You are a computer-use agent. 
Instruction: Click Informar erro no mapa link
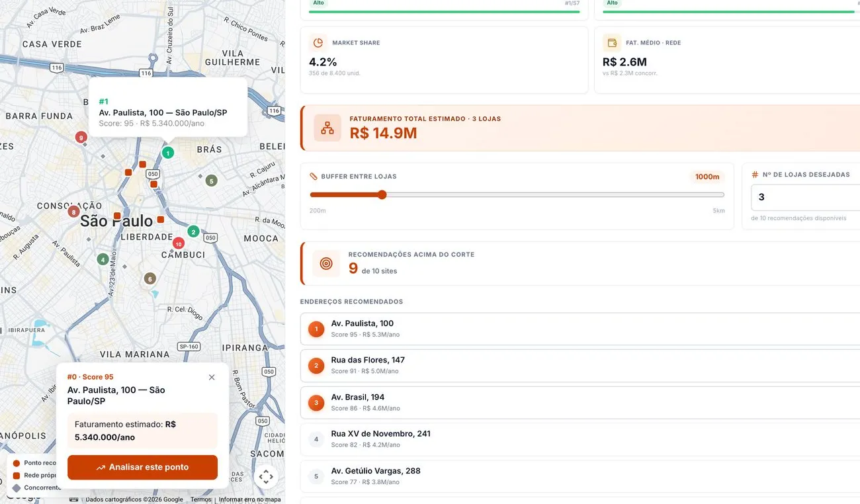click(x=249, y=499)
